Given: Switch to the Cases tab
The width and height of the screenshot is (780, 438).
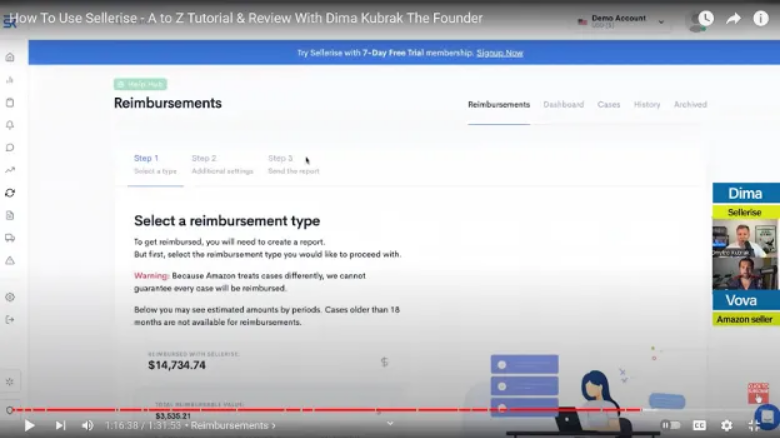Looking at the screenshot, I should [x=609, y=105].
